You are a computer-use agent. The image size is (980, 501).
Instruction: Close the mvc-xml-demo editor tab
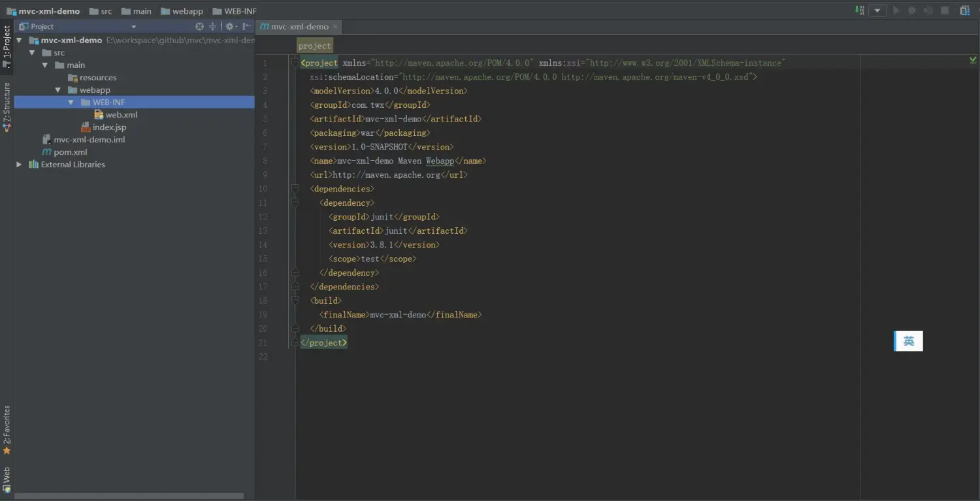click(x=335, y=27)
